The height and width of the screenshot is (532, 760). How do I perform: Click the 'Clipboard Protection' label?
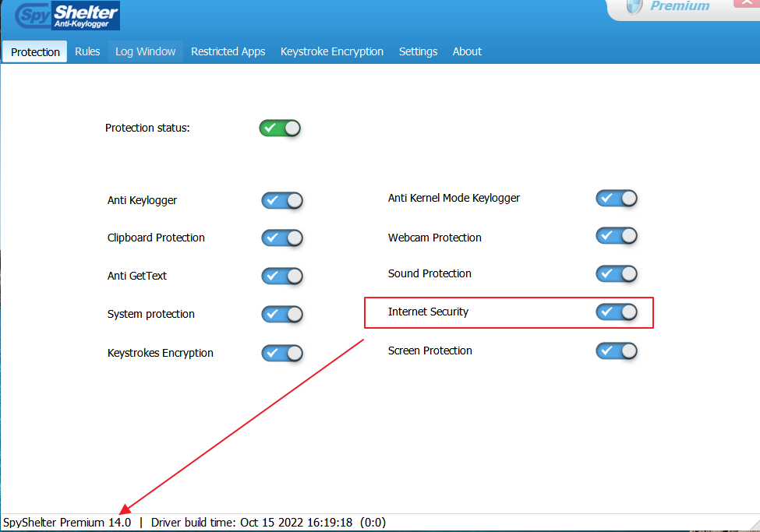pos(156,238)
